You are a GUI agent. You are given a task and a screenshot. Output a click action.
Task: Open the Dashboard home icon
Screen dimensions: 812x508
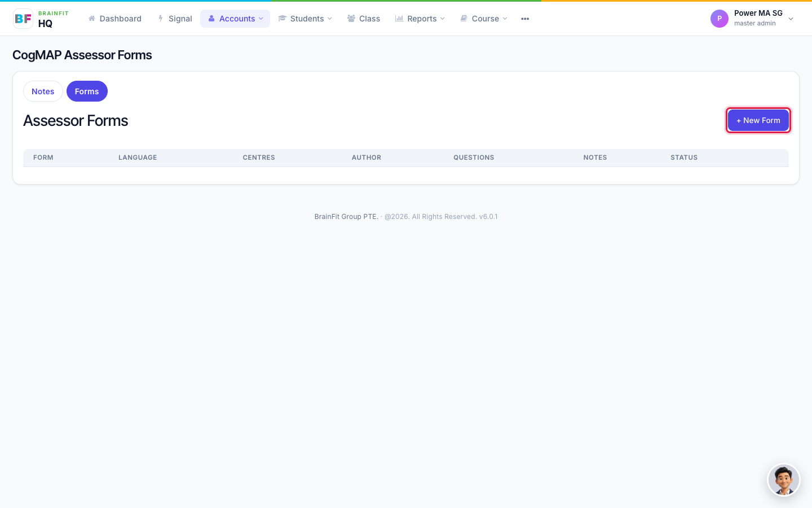coord(92,19)
